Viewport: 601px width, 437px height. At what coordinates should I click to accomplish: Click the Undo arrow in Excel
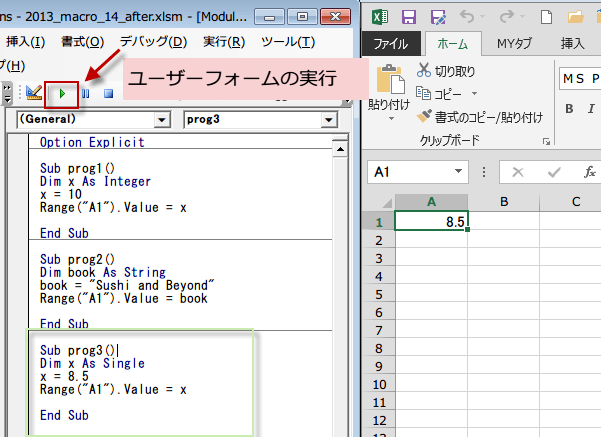click(x=467, y=17)
